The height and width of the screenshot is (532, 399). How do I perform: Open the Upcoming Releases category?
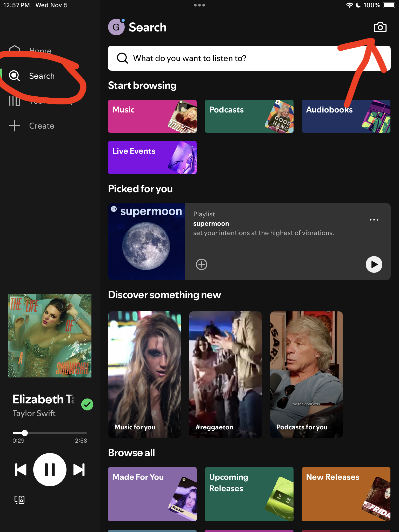coord(249,494)
